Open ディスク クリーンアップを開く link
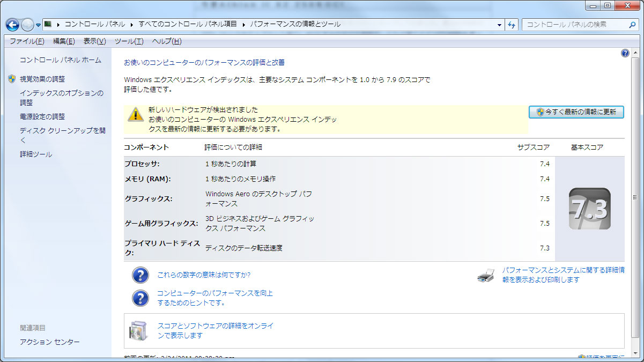The width and height of the screenshot is (644, 362). pos(63,135)
